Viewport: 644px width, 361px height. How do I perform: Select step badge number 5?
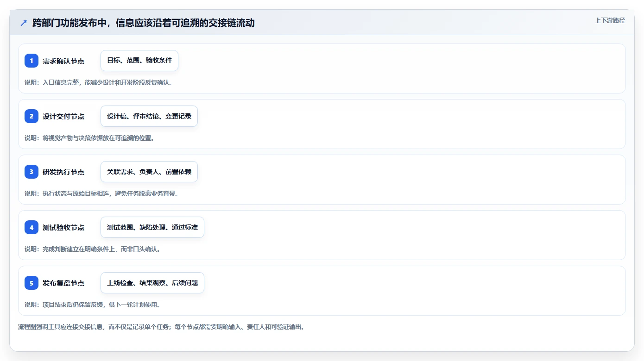pos(32,283)
